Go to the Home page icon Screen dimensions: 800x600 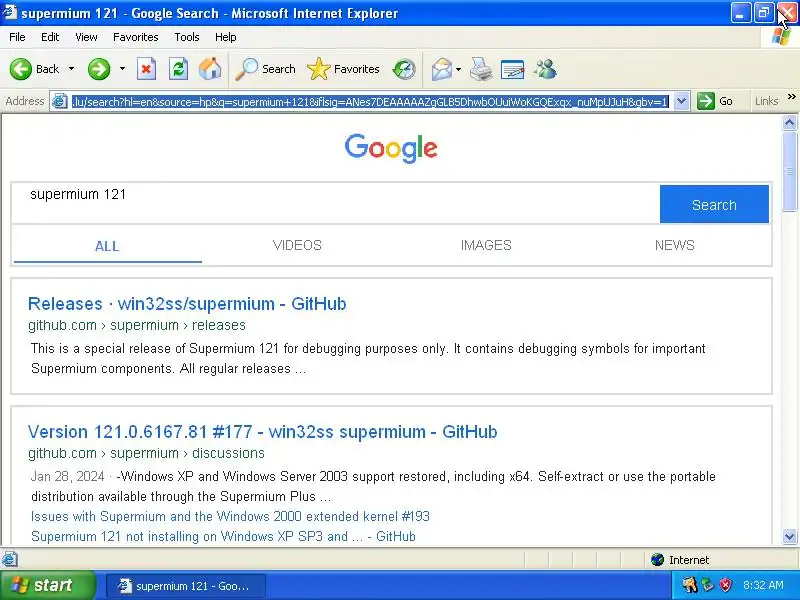[x=210, y=69]
